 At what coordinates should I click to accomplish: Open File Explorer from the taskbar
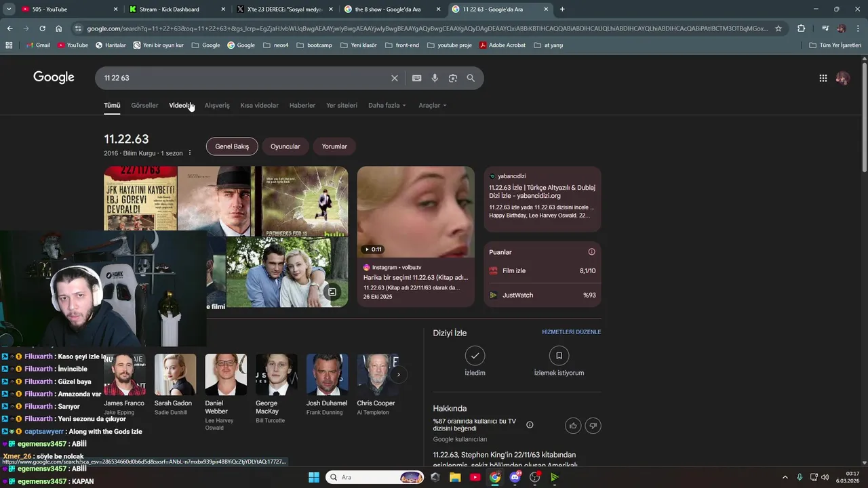click(x=455, y=477)
